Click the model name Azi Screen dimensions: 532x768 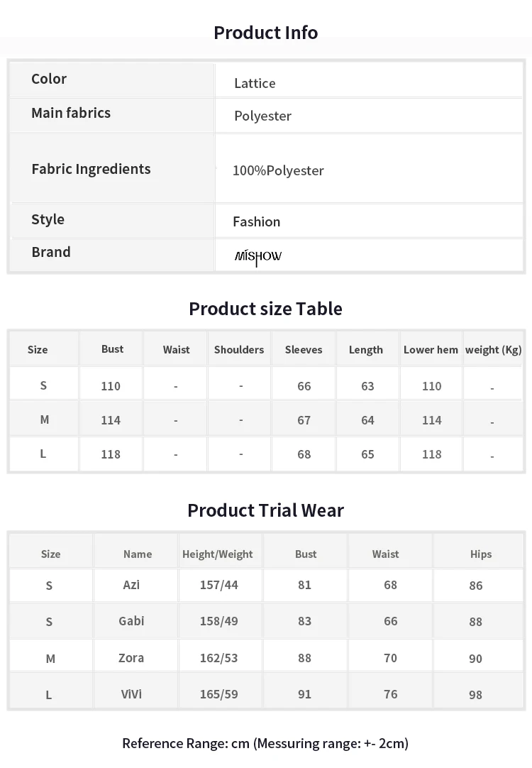coord(131,585)
